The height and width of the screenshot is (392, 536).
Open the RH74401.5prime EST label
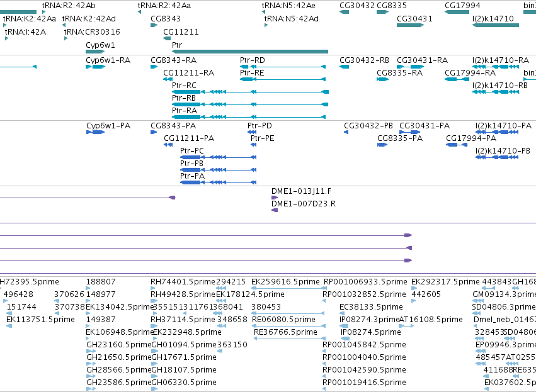183,282
